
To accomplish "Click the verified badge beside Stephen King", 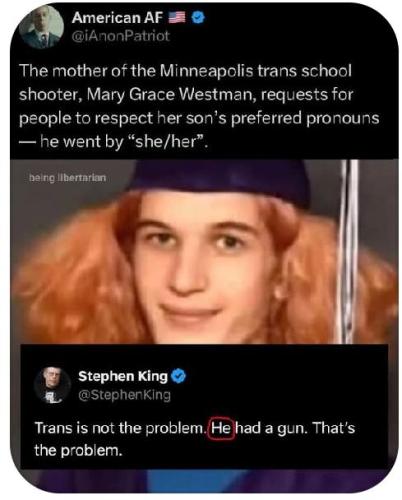I will click(178, 376).
